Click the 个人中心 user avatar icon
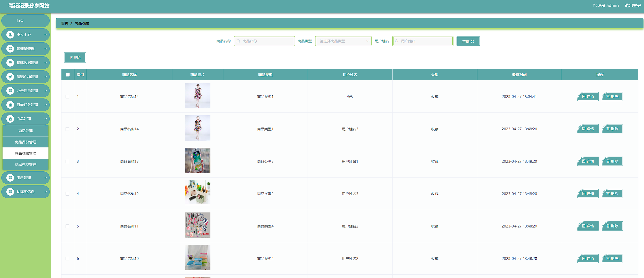The image size is (644, 278). pos(10,35)
